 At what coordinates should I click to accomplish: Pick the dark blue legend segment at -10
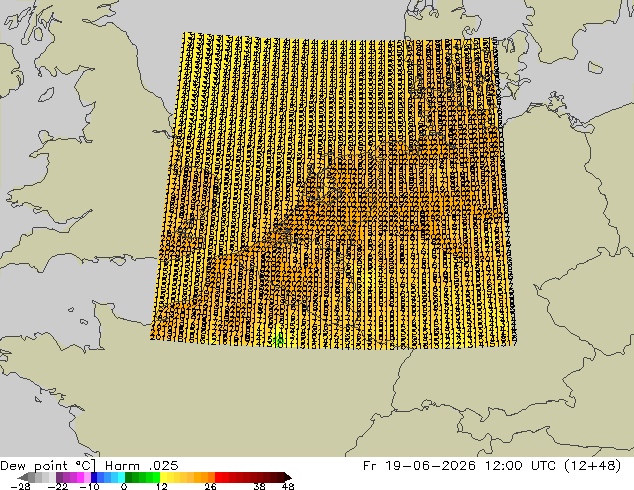tap(94, 477)
